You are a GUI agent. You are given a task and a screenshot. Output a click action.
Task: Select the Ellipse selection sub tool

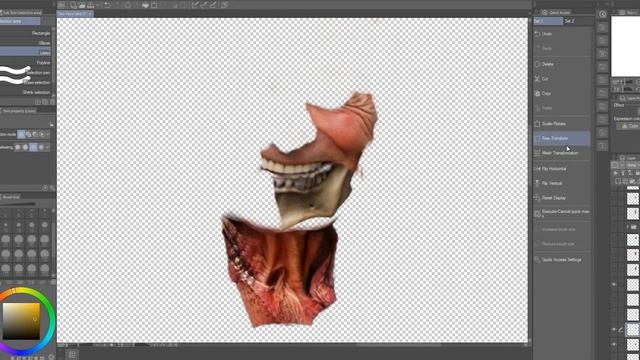coord(26,43)
